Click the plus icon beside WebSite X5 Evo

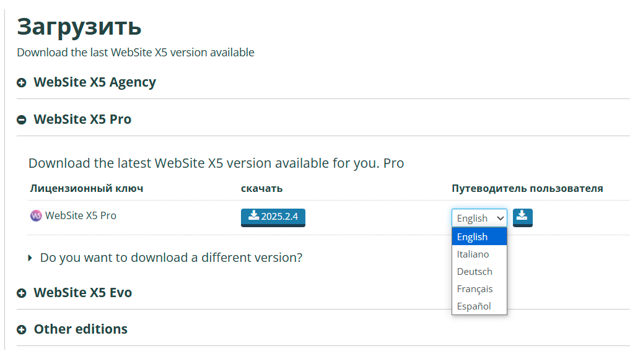21,293
